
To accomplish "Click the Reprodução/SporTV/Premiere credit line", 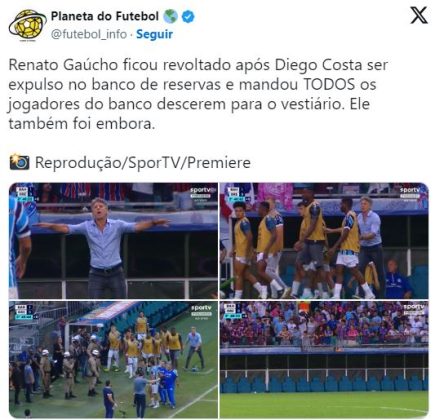I will coord(143,163).
